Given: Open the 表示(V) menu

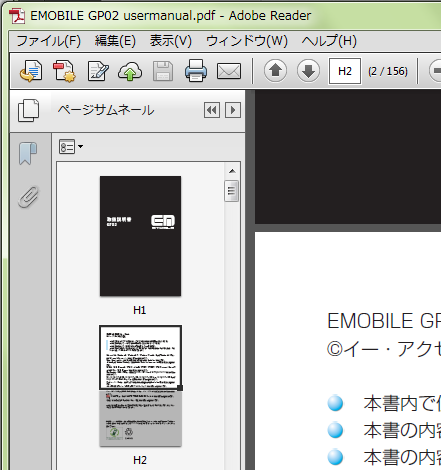Looking at the screenshot, I should (x=171, y=41).
